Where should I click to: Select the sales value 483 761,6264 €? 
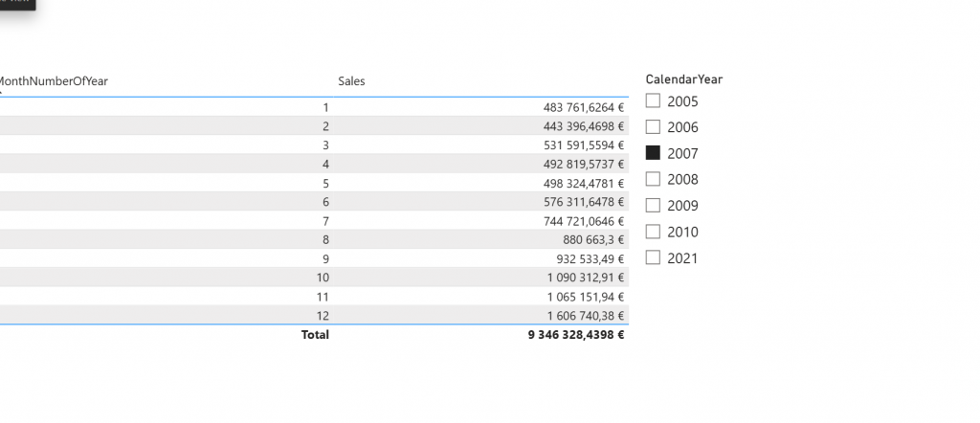pos(583,107)
